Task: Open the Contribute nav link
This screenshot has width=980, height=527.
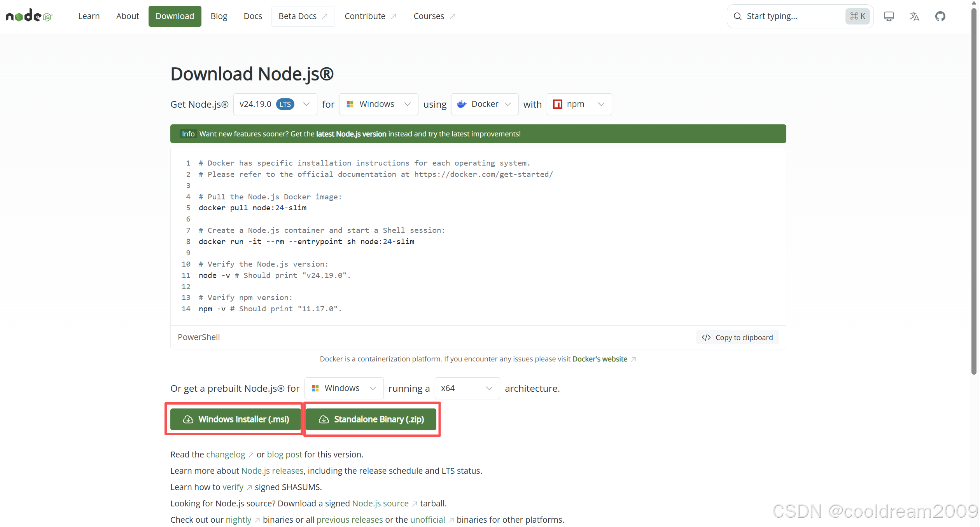Action: click(x=370, y=16)
